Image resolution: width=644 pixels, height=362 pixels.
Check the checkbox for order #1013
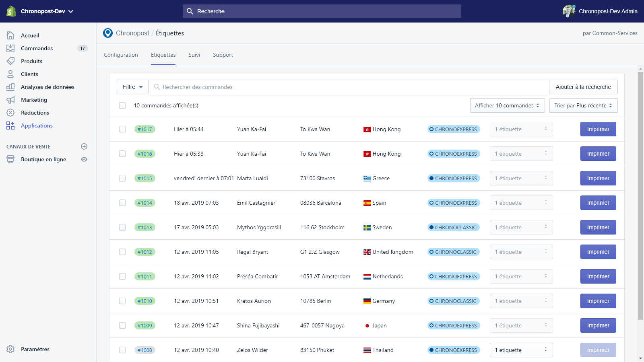click(x=122, y=227)
